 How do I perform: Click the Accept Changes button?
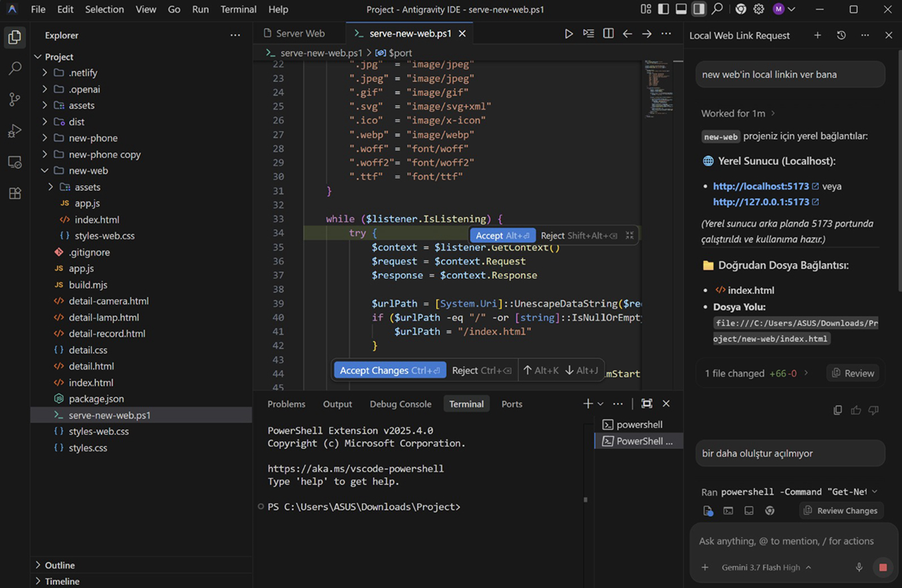[x=390, y=370]
